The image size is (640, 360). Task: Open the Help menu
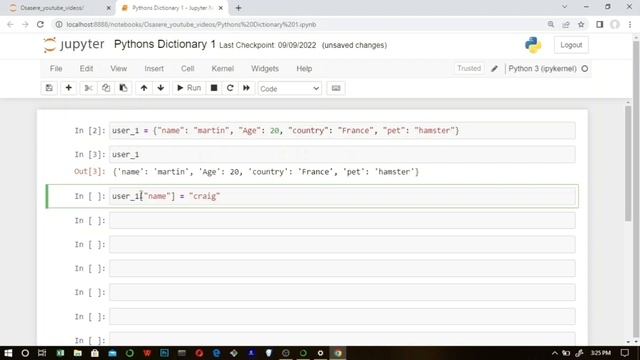[x=304, y=69]
